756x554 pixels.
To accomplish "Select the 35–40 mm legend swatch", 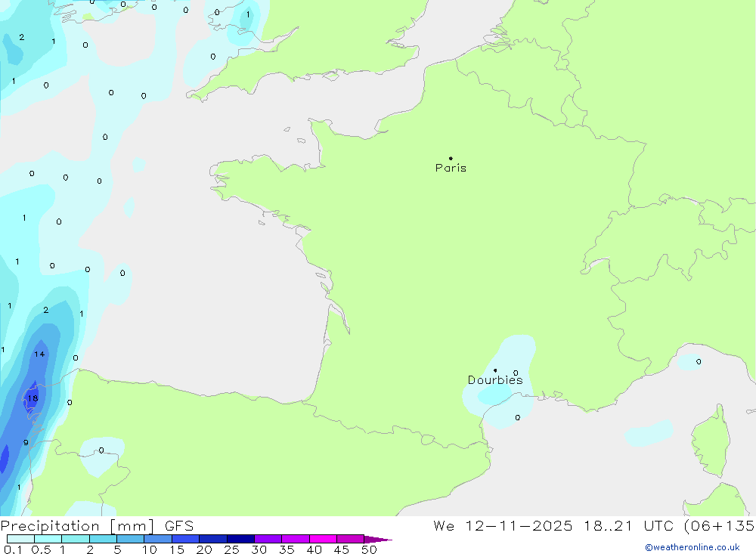I will pyautogui.click(x=295, y=539).
